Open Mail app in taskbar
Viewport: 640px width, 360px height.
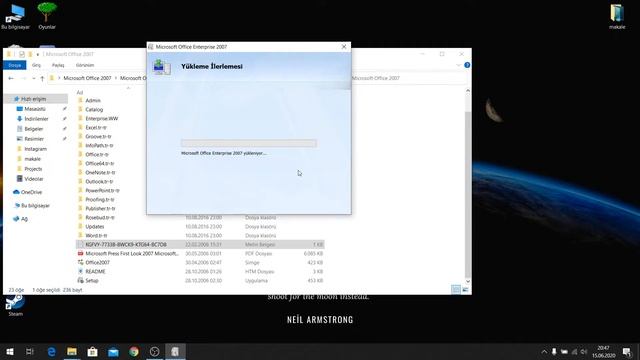(113, 351)
